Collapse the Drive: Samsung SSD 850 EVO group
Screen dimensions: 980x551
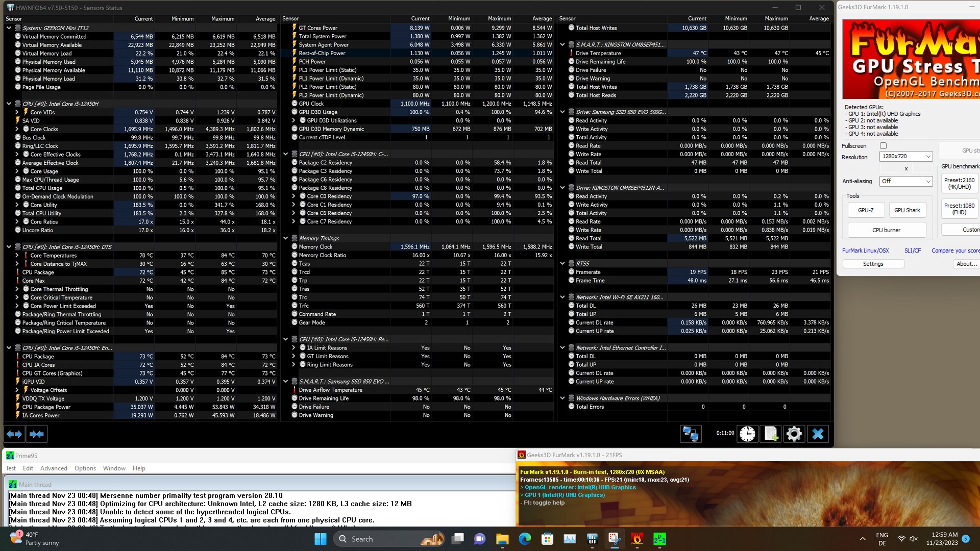click(562, 112)
